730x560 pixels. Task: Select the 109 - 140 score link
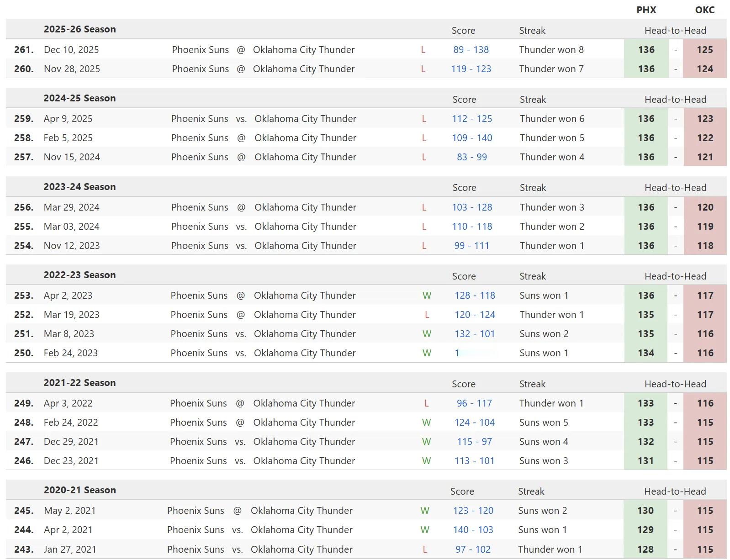point(471,138)
